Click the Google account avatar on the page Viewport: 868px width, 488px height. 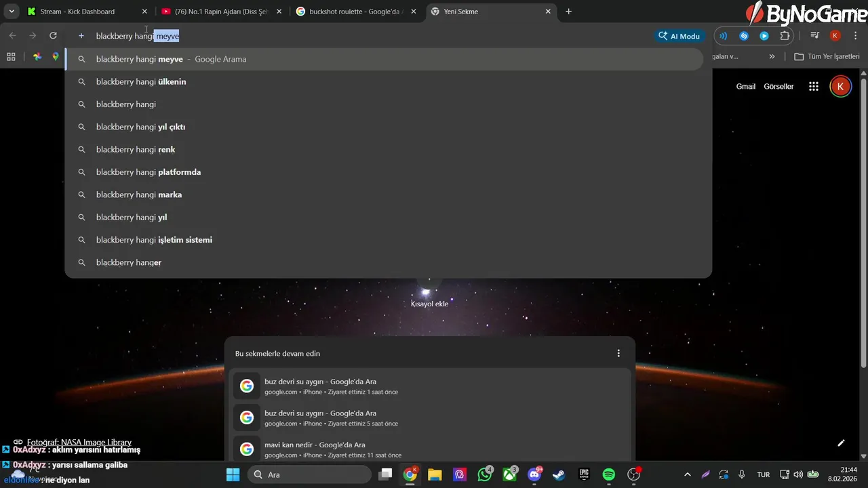coord(840,86)
